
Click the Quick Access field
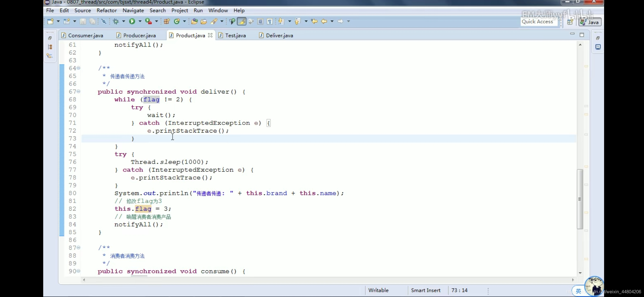coord(537,22)
